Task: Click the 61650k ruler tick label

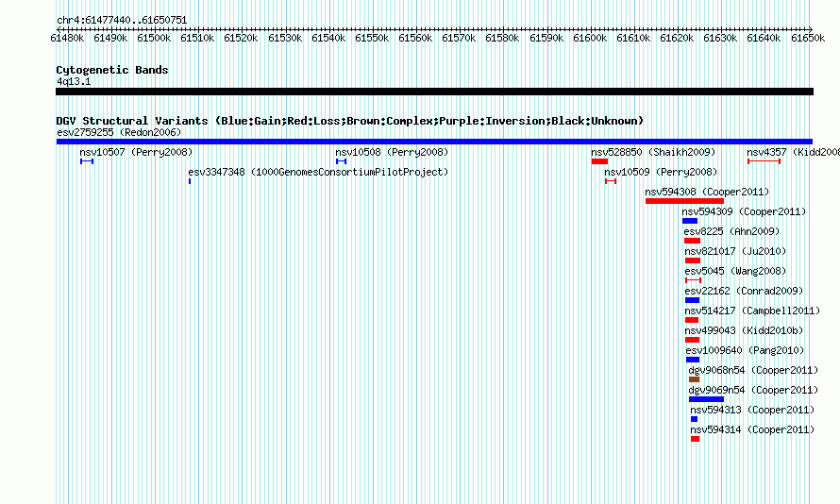Action: coord(808,38)
